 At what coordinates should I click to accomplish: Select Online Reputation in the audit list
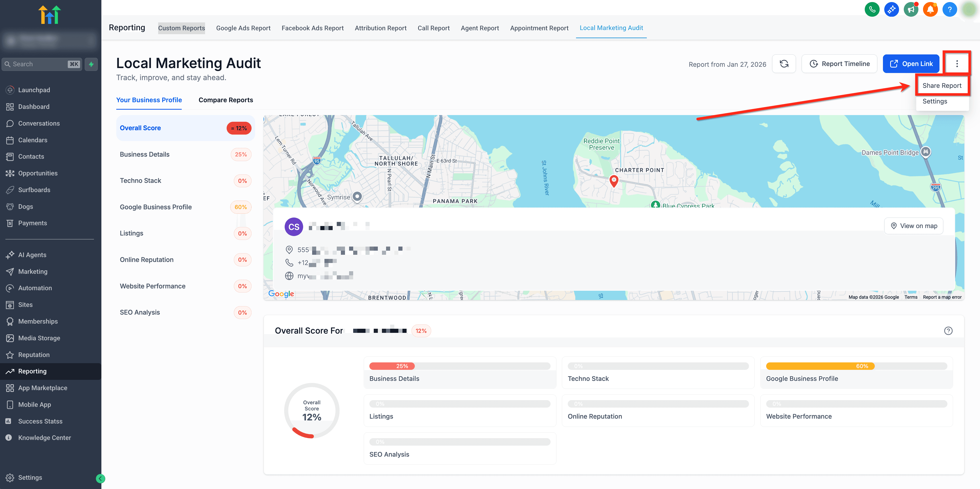point(186,260)
